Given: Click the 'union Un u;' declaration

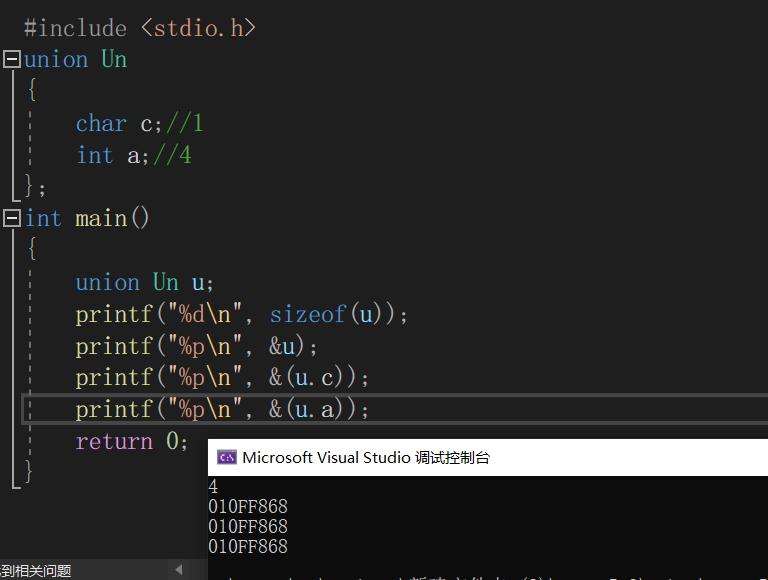Looking at the screenshot, I should point(144,283).
